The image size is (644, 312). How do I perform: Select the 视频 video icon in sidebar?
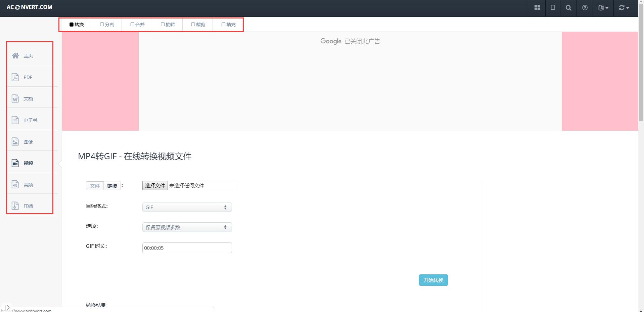(15, 163)
